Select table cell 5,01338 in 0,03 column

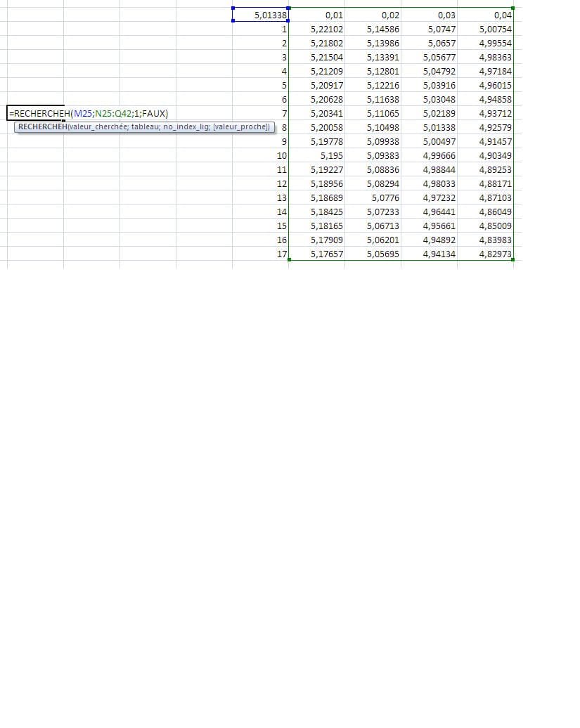(429, 127)
